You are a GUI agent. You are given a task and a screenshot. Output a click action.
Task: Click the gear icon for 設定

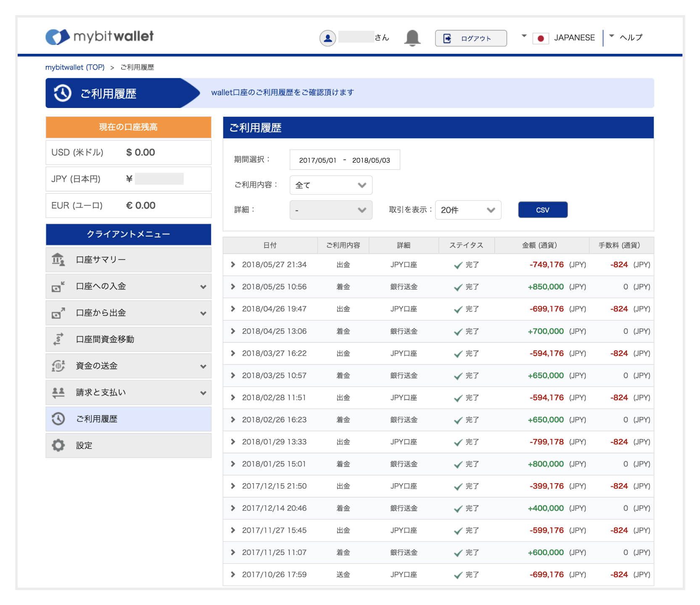(x=58, y=445)
